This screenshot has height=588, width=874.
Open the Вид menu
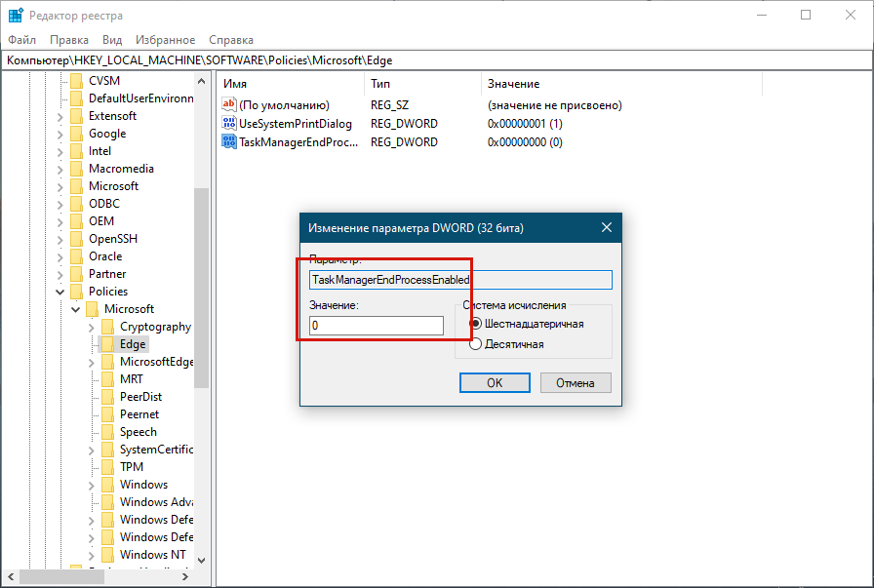point(112,40)
